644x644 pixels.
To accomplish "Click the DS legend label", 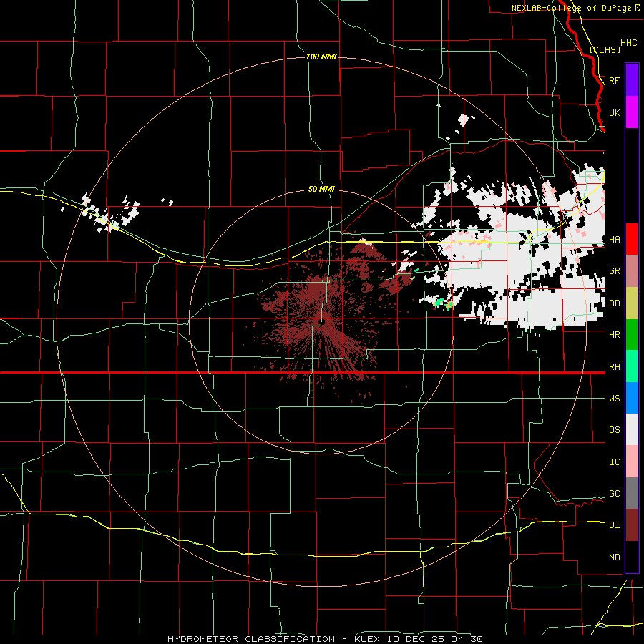I will coord(614,430).
